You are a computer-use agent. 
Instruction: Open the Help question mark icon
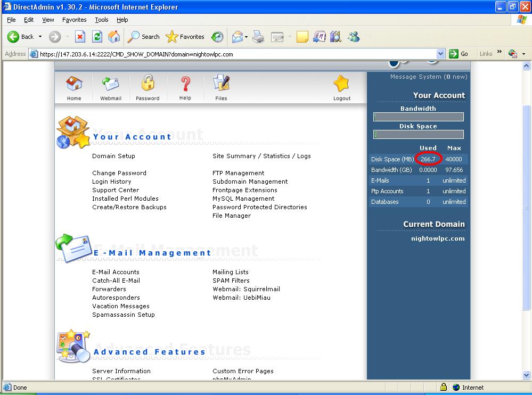click(x=185, y=84)
